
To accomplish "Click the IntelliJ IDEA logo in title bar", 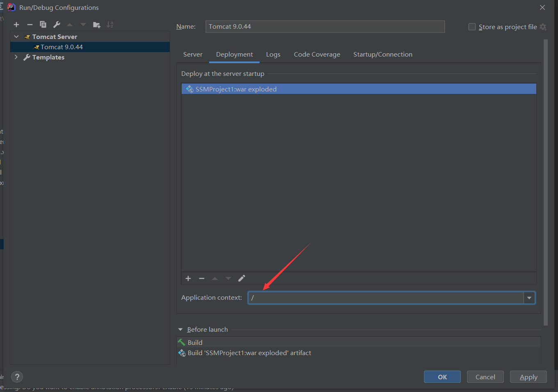I will click(x=11, y=7).
